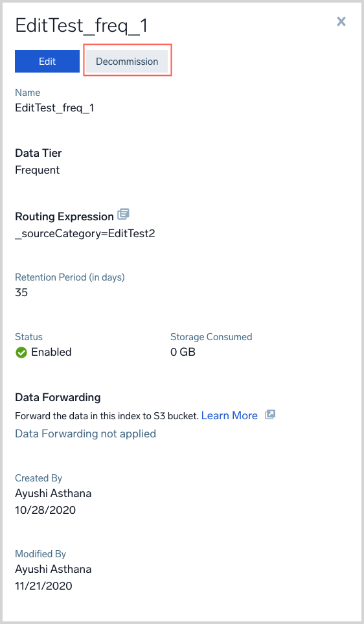Click the created date 10/28/2020

[x=45, y=510]
